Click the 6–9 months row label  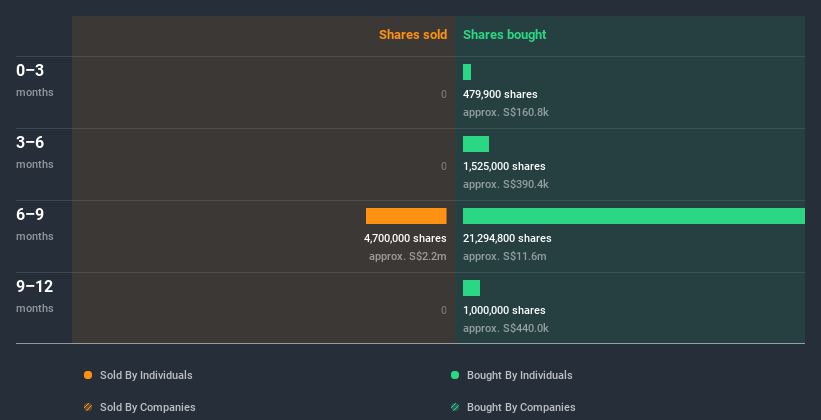click(35, 224)
